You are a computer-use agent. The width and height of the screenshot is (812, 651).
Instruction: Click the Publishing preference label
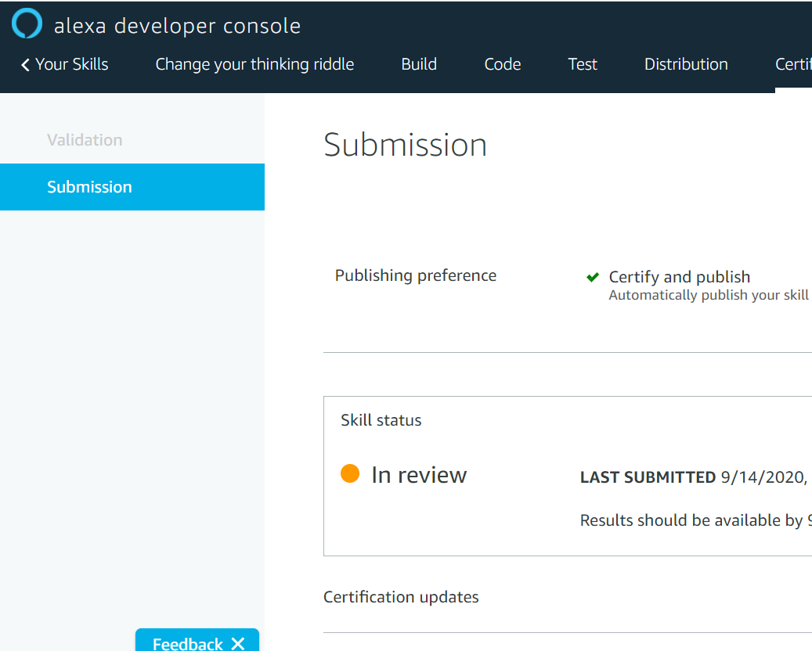415,275
